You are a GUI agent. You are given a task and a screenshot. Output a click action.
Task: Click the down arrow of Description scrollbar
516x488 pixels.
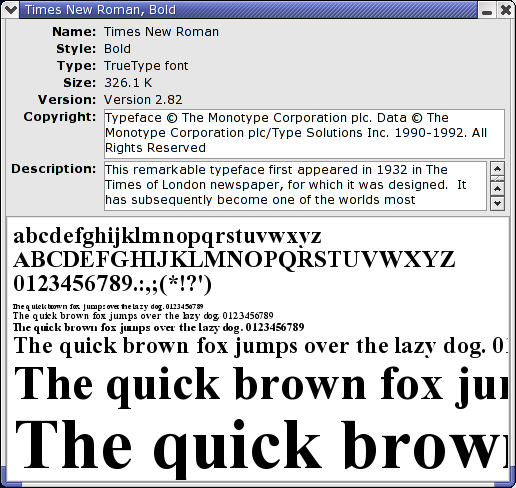pos(497,203)
